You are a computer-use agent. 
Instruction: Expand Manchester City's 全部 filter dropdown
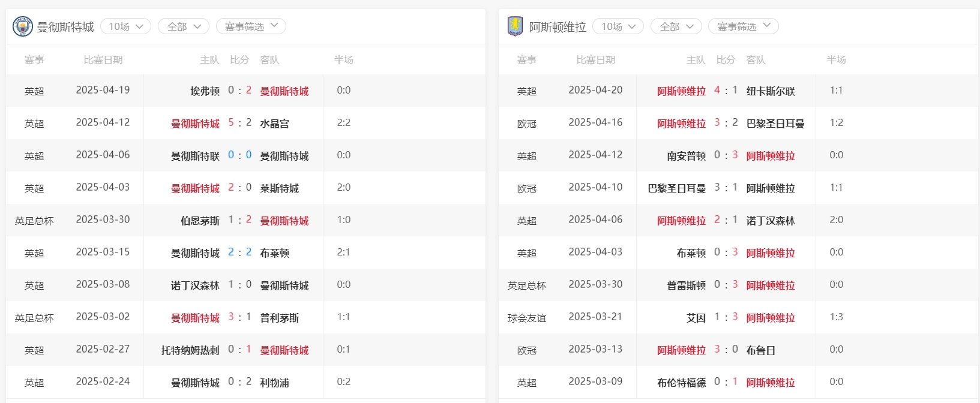184,26
